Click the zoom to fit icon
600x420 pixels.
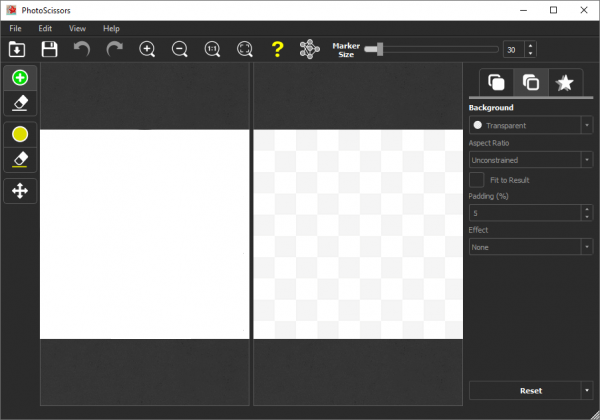pyautogui.click(x=245, y=48)
